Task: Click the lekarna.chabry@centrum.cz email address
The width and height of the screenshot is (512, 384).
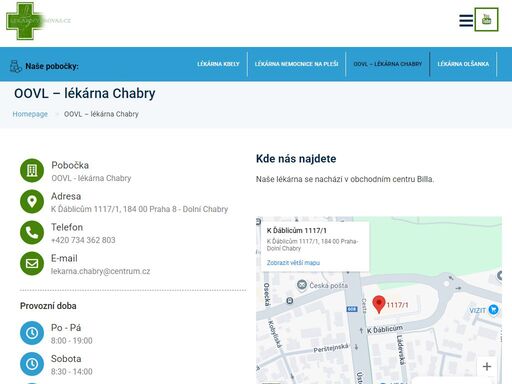Action: pyautogui.click(x=100, y=271)
